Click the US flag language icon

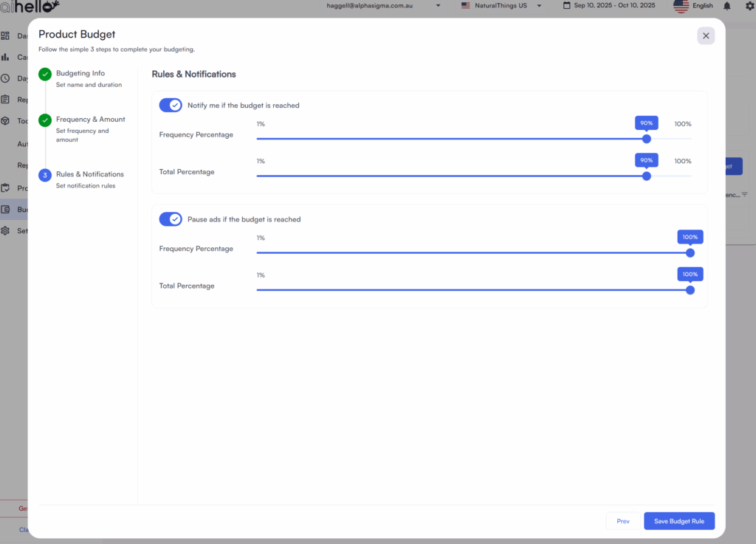(x=681, y=6)
